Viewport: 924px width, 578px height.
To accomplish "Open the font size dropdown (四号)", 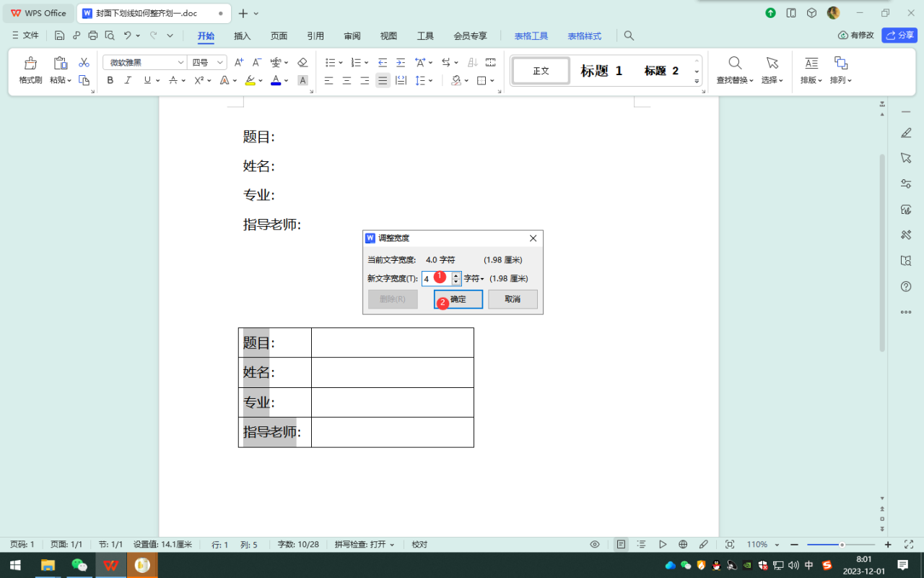I will [220, 63].
